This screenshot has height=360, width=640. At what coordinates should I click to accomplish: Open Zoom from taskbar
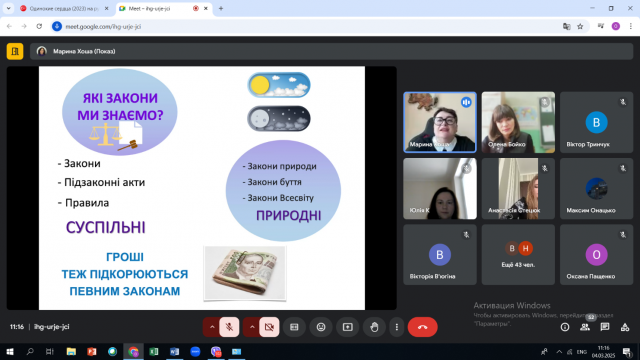click(195, 351)
